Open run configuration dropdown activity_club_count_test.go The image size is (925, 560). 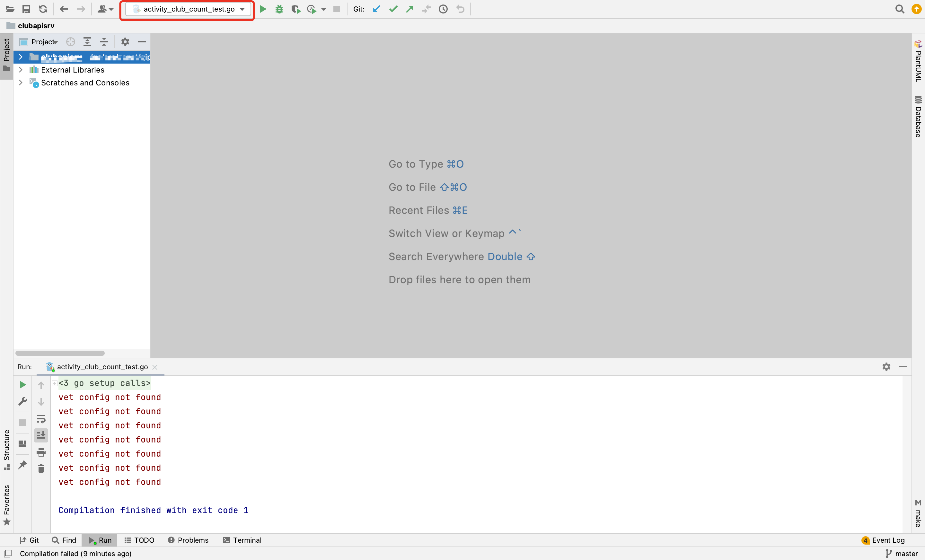click(188, 9)
